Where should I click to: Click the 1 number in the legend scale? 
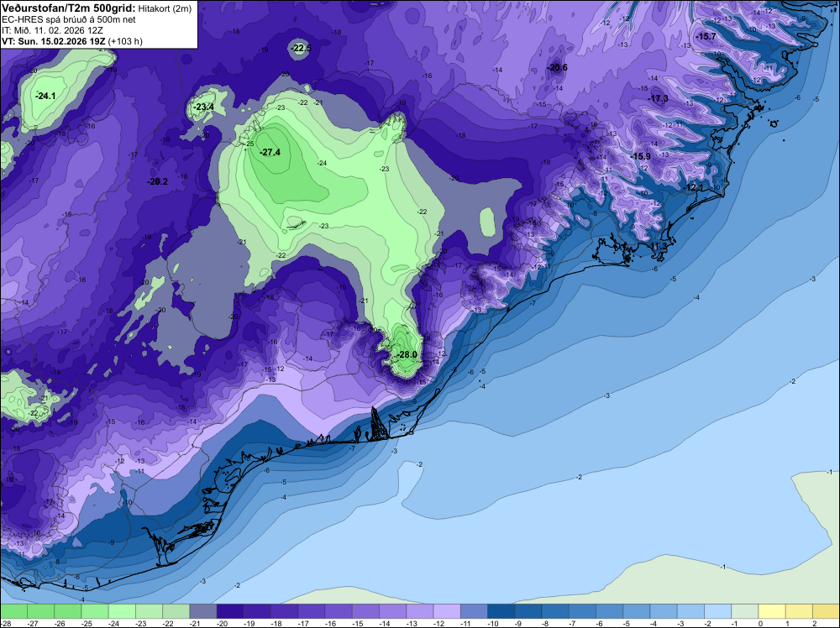click(787, 624)
